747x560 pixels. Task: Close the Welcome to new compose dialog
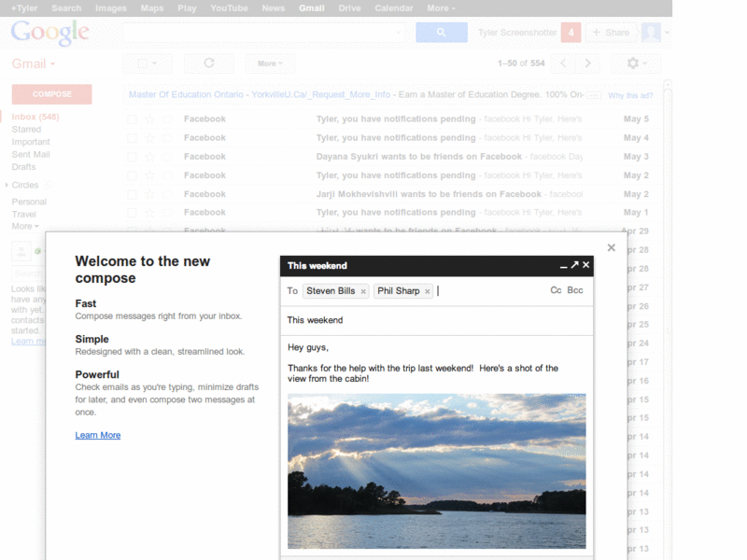pos(612,247)
